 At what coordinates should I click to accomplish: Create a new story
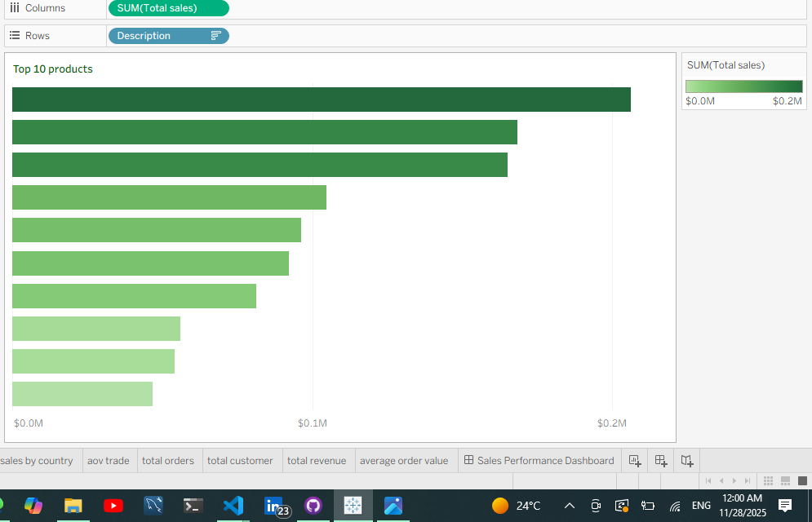pyautogui.click(x=686, y=460)
